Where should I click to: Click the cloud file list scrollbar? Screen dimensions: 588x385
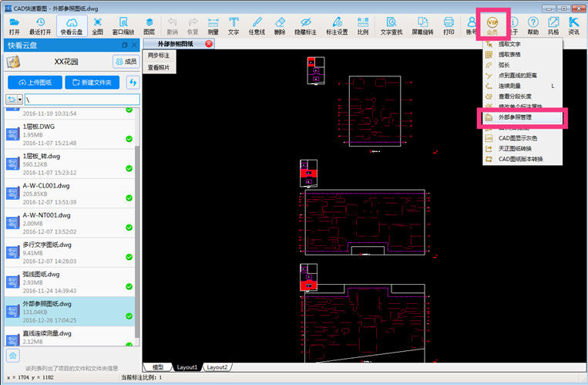(137, 241)
